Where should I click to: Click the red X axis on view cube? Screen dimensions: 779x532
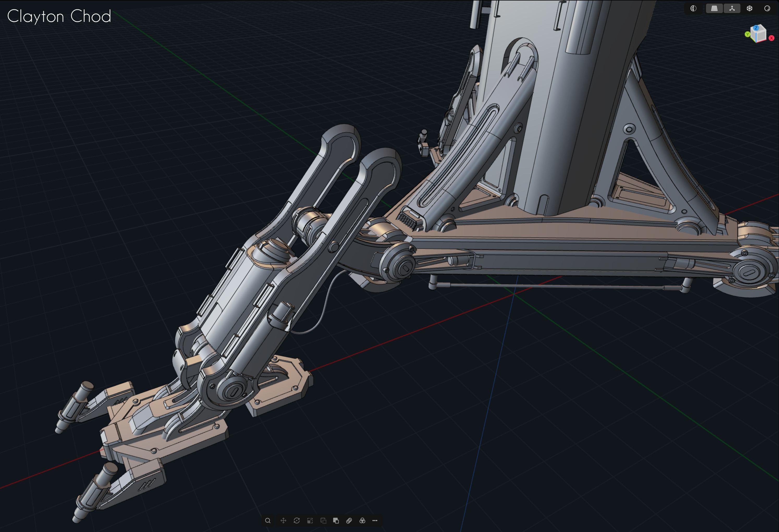tap(771, 38)
